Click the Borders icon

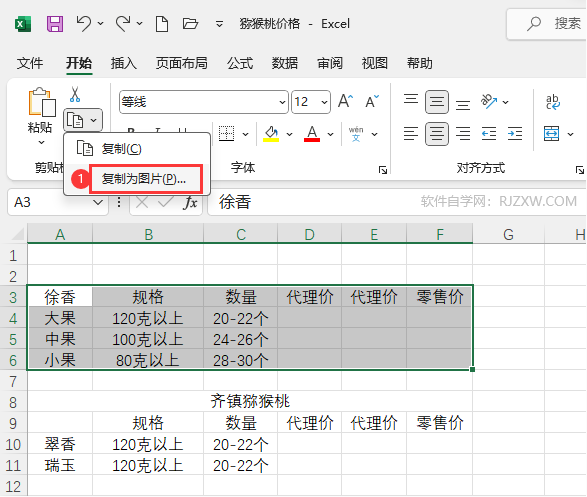click(226, 134)
